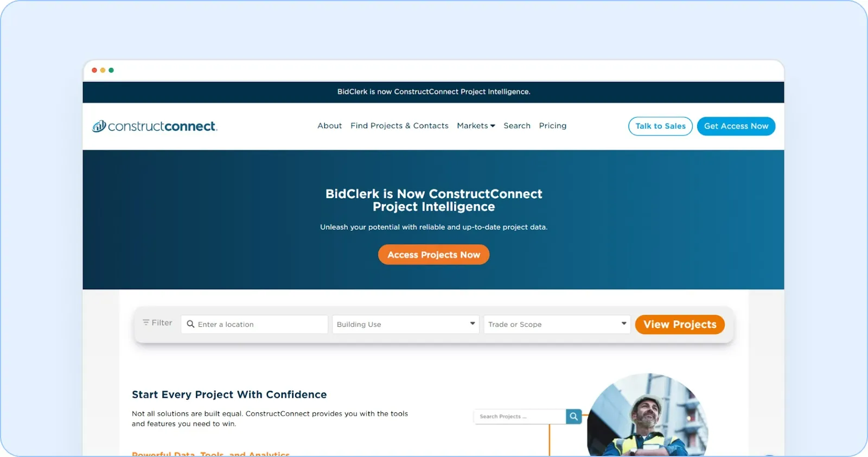Click the 'BidClerk is Now ConstructConnect' hero heading
868x457 pixels.
(x=433, y=200)
